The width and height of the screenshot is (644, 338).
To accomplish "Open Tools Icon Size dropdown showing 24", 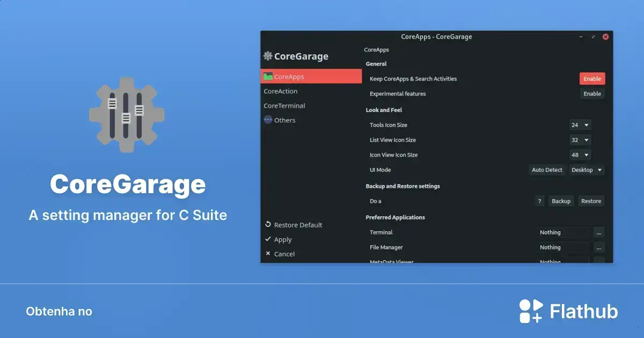I will click(x=580, y=125).
